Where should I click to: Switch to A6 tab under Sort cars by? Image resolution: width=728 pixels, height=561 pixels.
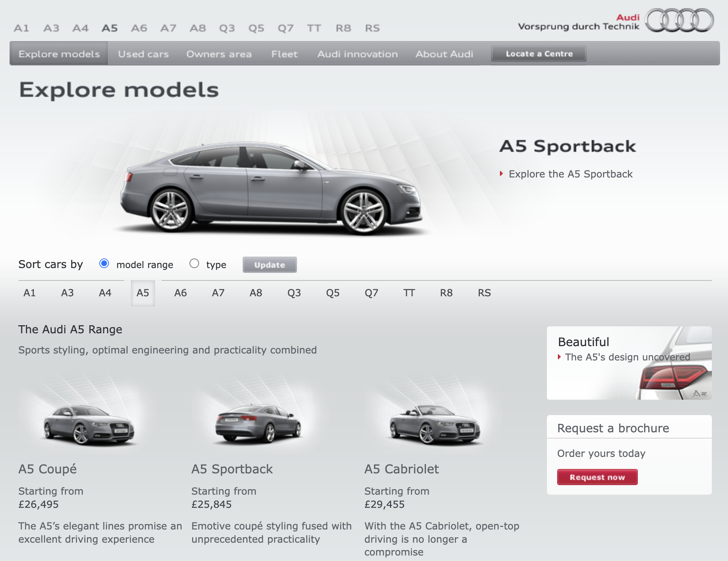(x=180, y=293)
